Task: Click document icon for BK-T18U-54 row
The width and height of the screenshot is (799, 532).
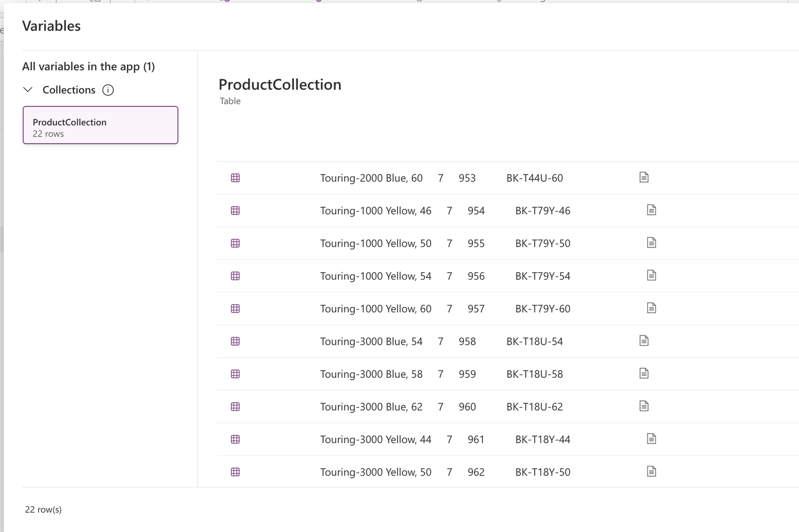Action: [644, 341]
